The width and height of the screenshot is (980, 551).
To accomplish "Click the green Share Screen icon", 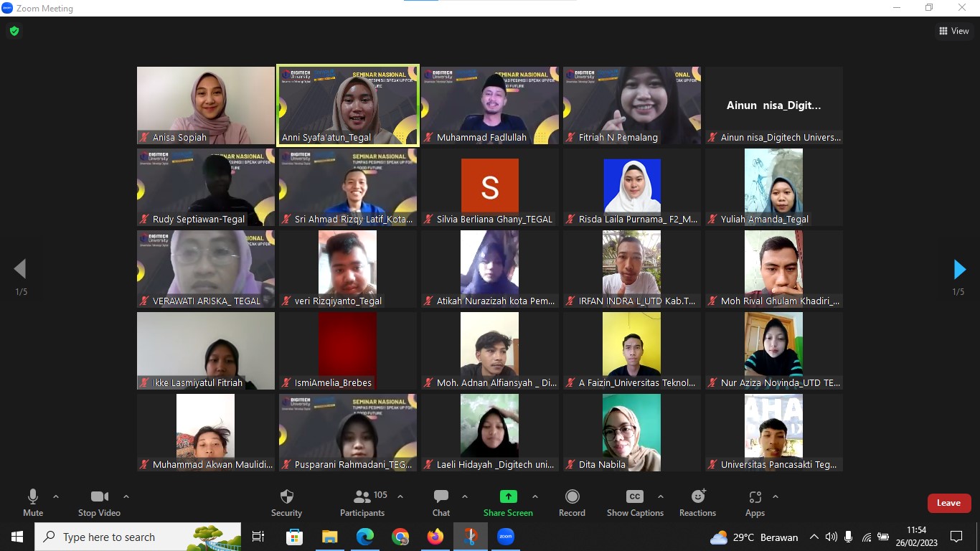I will point(508,496).
